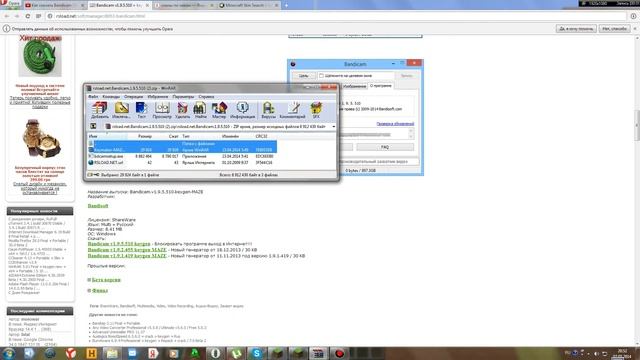Expand the Финал spoiler
640x360 pixels.
coord(100,291)
